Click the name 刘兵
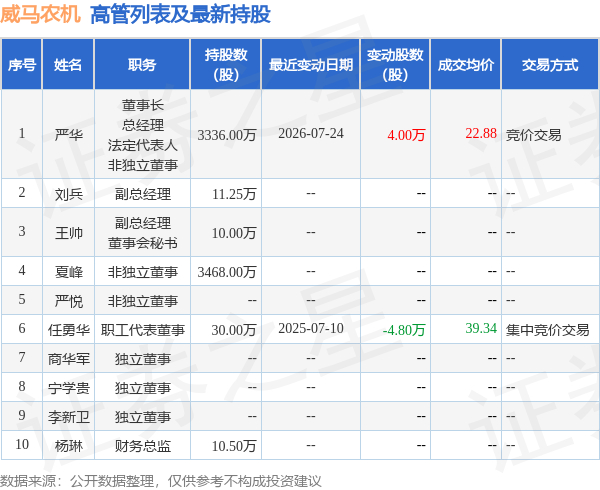The height and width of the screenshot is (490, 600). pyautogui.click(x=68, y=194)
